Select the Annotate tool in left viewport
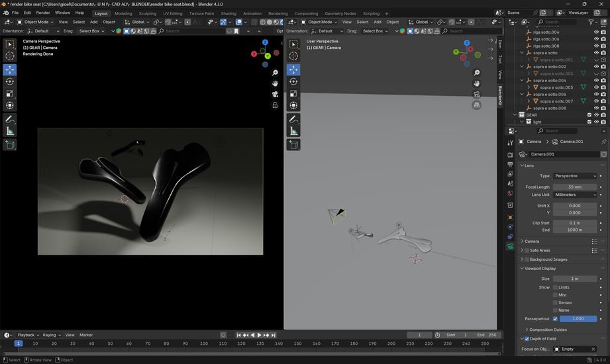This screenshot has width=610, height=364. 10,119
